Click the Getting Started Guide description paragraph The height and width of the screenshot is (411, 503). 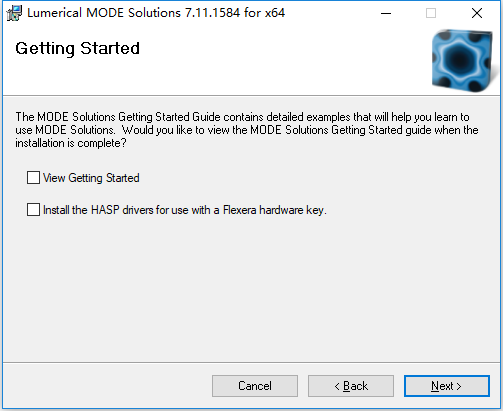pos(247,130)
